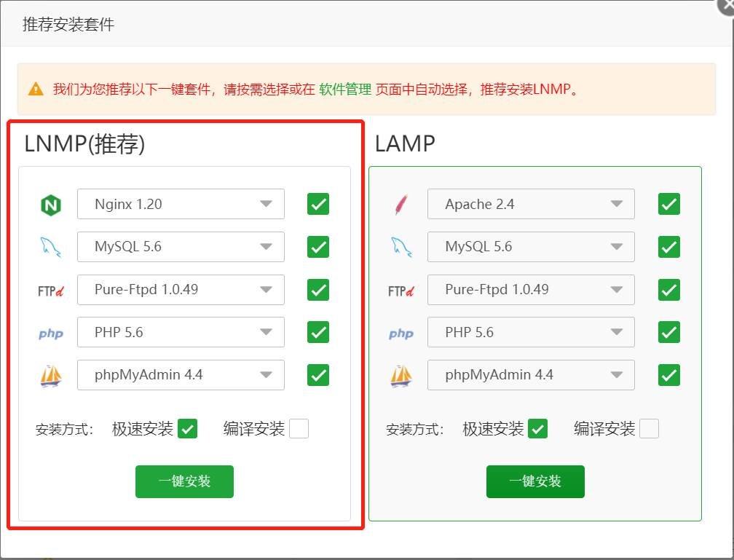This screenshot has height=560, width=734.
Task: Uncheck PHP 5.6 in LNMP panel
Action: click(x=318, y=333)
